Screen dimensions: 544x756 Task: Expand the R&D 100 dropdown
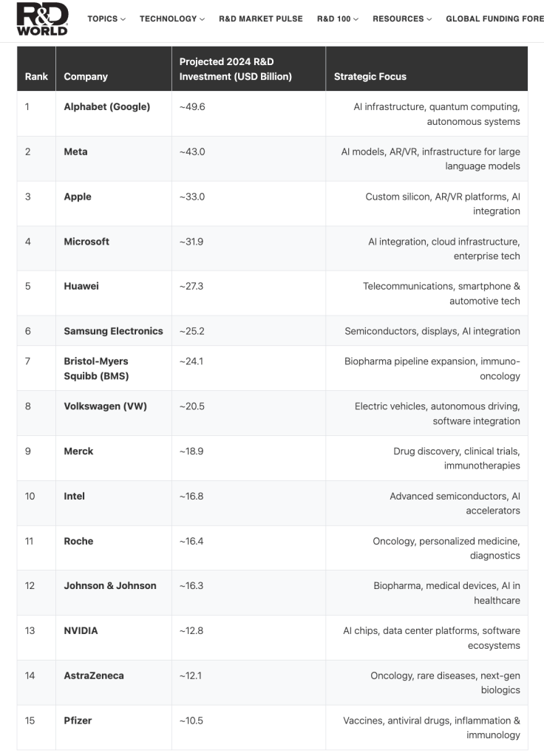coord(338,19)
